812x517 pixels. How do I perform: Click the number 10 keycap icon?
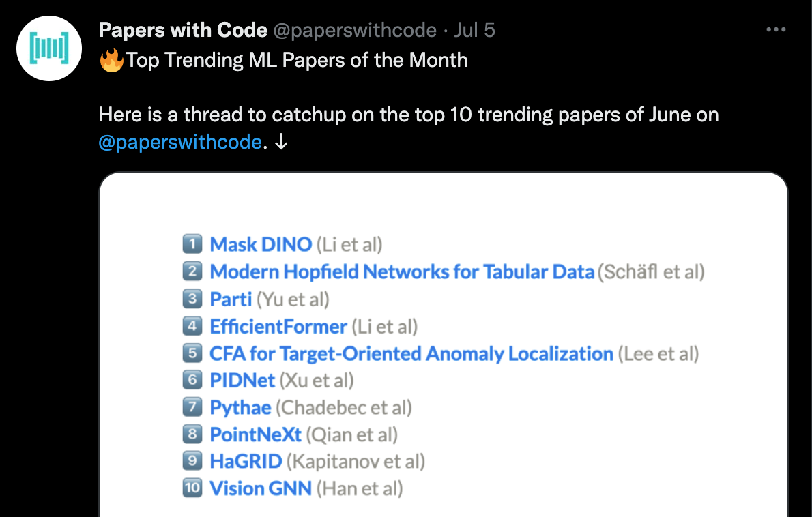(x=192, y=488)
